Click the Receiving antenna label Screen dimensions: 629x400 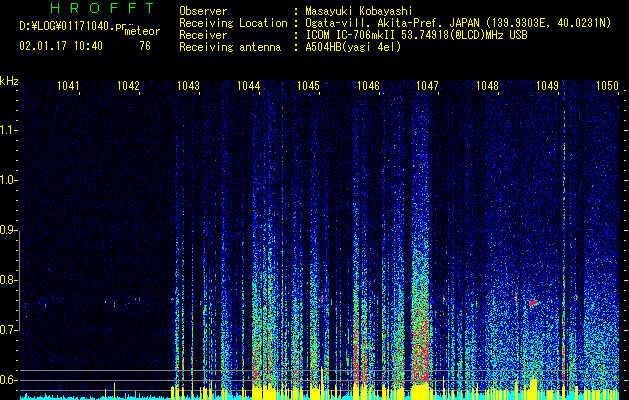tap(230, 47)
